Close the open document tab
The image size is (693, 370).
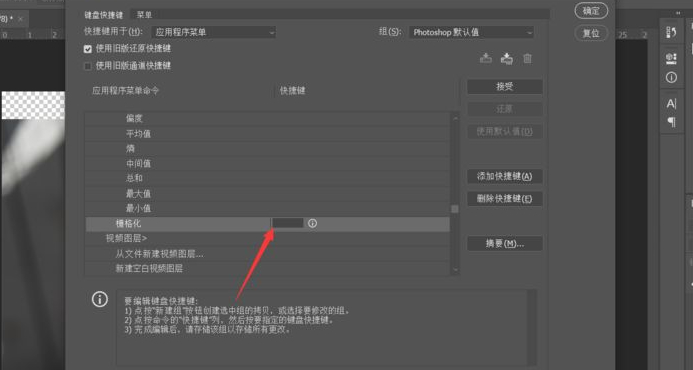pyautogui.click(x=20, y=19)
